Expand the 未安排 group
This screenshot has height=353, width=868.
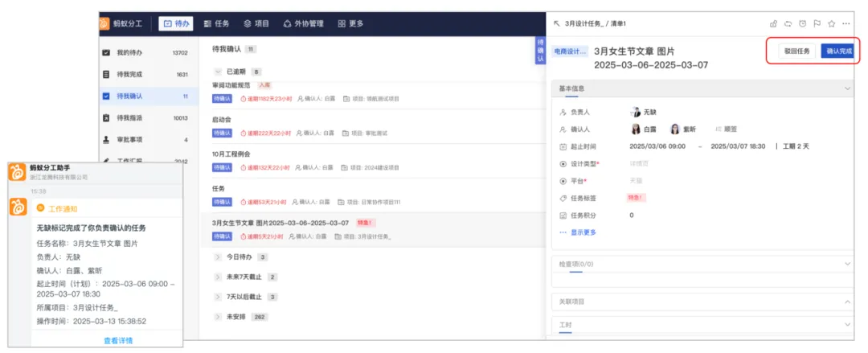[217, 317]
